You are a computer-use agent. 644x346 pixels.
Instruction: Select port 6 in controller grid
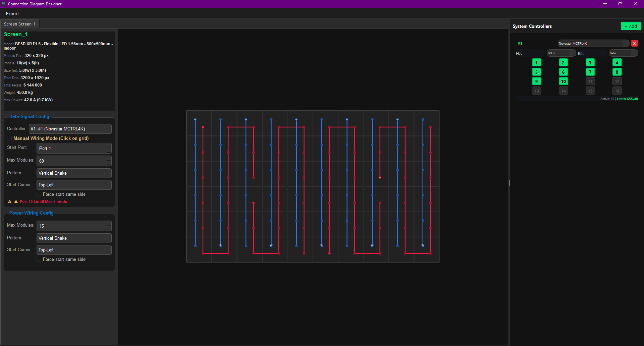pos(563,72)
